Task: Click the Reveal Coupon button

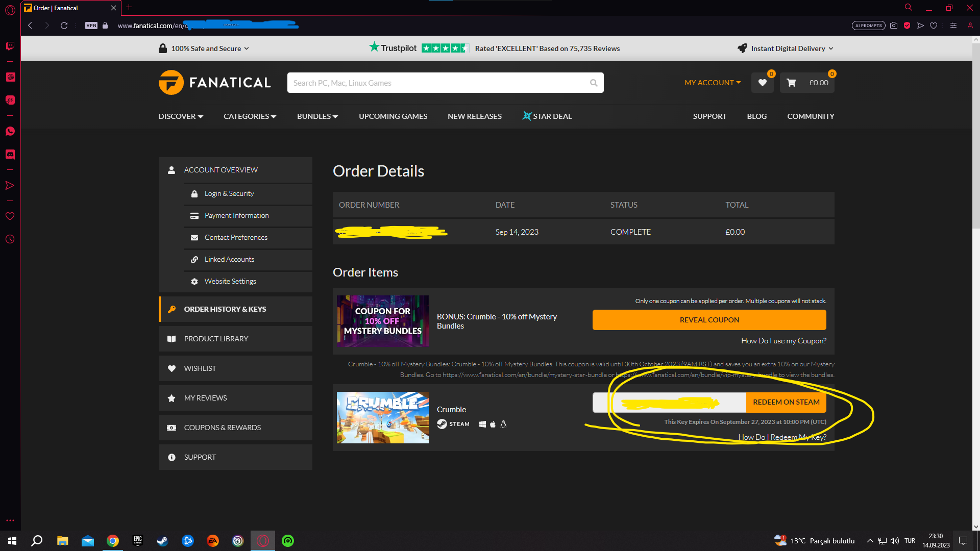Action: [x=709, y=320]
